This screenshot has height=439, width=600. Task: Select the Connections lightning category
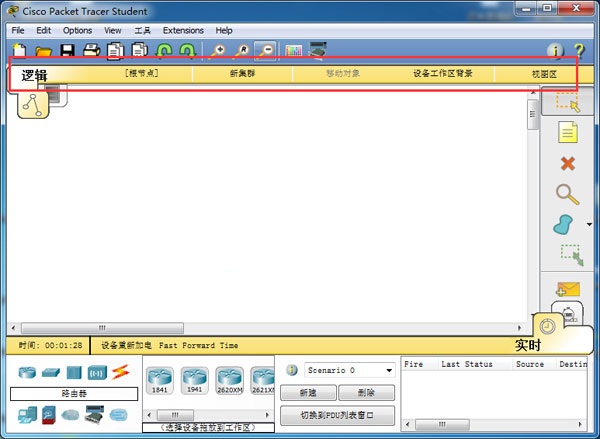[121, 372]
